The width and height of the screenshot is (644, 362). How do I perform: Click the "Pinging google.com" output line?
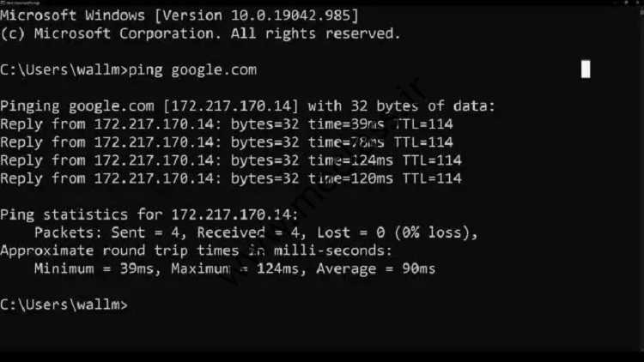(x=247, y=106)
